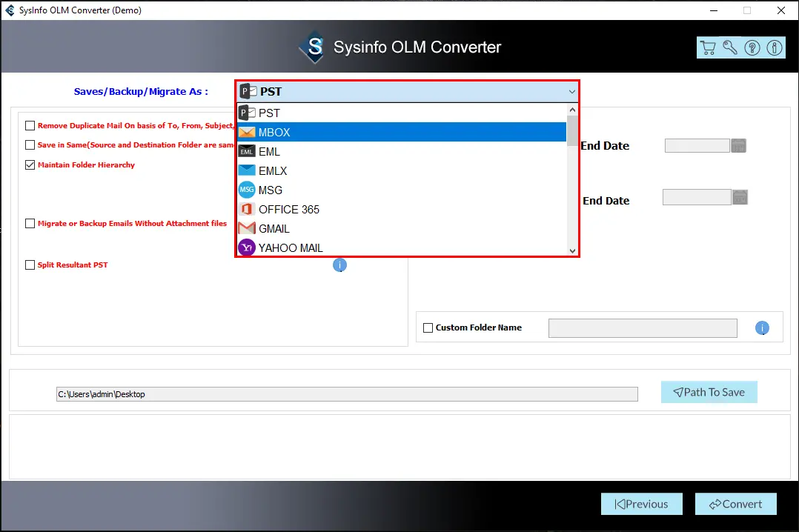Screen dimensions: 799x532
Task: Pick OFFICE 365 from the list
Action: tap(402, 210)
